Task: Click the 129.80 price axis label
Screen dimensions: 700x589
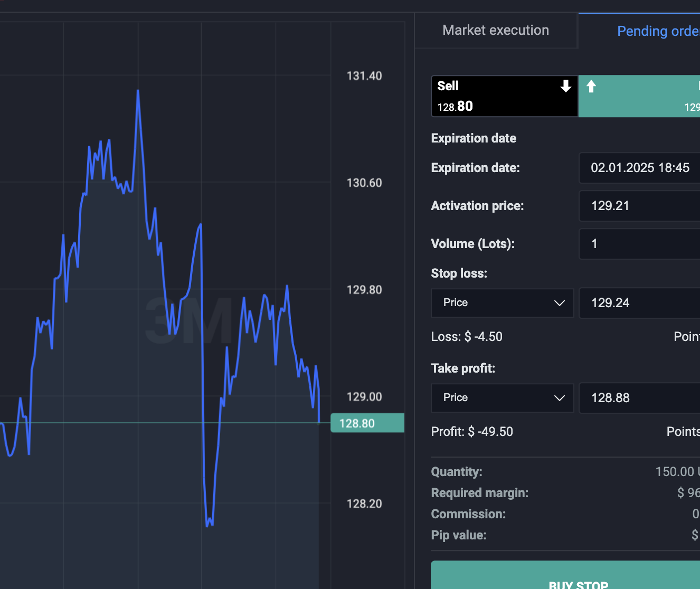Action: 364,290
